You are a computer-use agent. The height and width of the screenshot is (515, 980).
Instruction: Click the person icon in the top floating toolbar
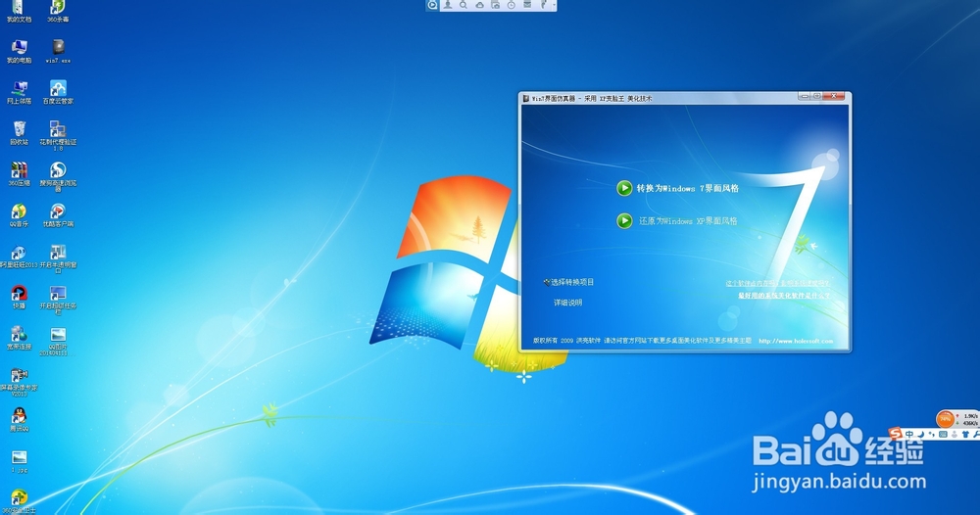(x=448, y=5)
